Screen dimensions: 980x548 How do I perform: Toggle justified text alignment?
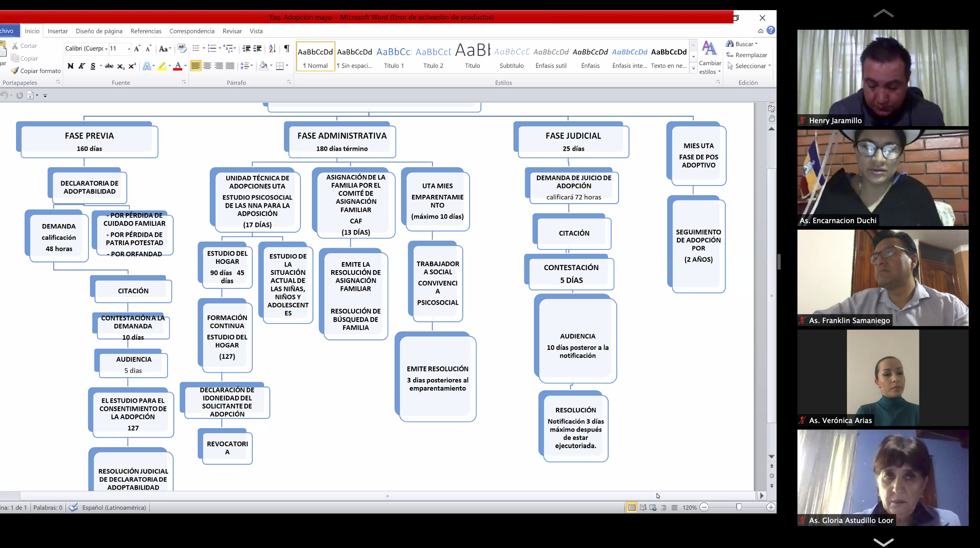[x=230, y=66]
